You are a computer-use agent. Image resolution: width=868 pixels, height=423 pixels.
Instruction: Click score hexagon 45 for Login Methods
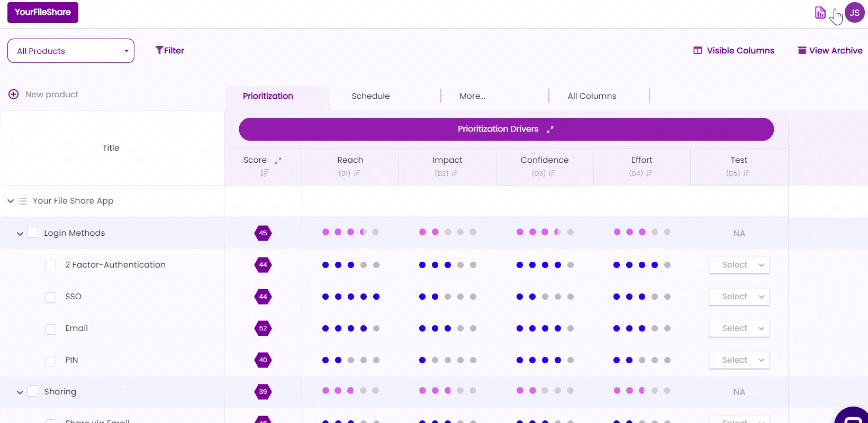(263, 233)
